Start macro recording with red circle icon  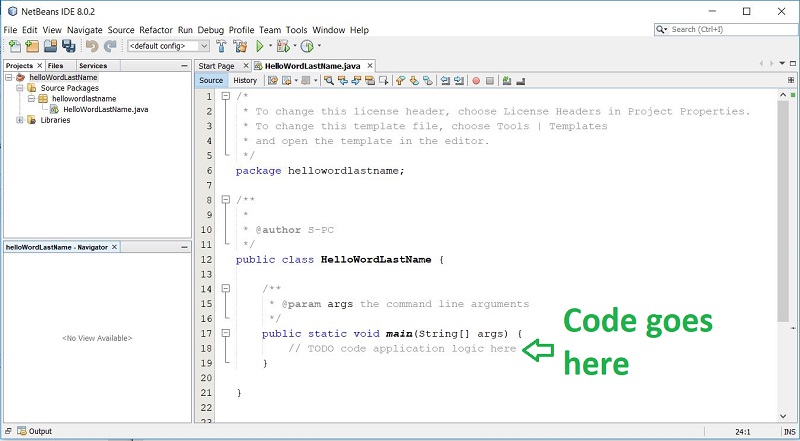pos(476,81)
